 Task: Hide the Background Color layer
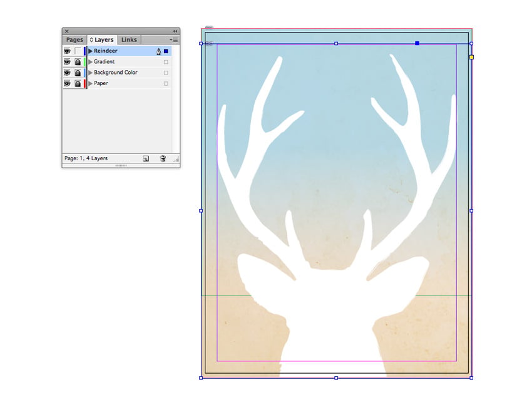tap(67, 73)
